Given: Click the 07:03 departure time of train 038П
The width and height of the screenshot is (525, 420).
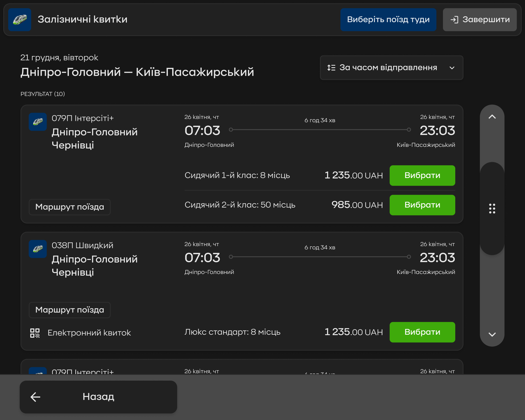Looking at the screenshot, I should (202, 258).
